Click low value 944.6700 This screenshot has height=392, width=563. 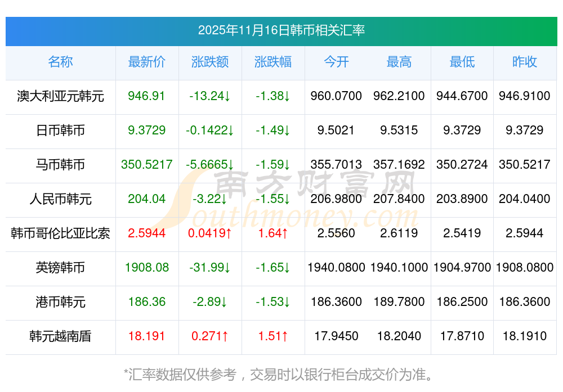click(x=462, y=96)
